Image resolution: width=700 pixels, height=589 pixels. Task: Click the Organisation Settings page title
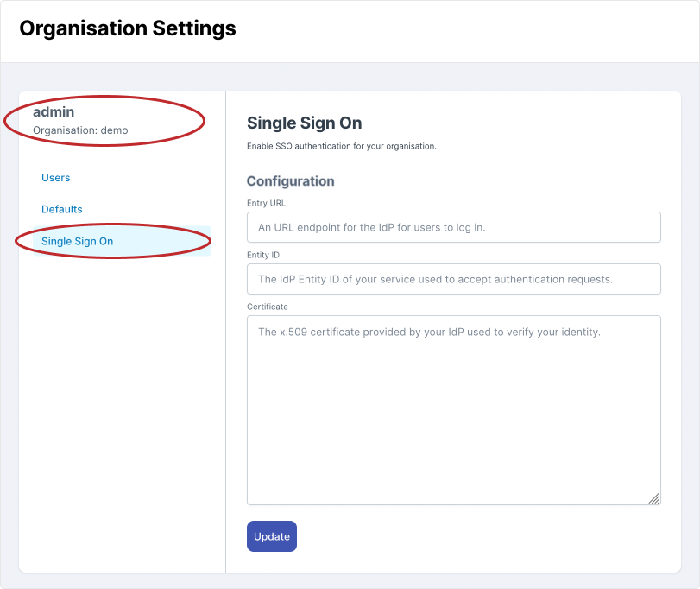point(127,28)
